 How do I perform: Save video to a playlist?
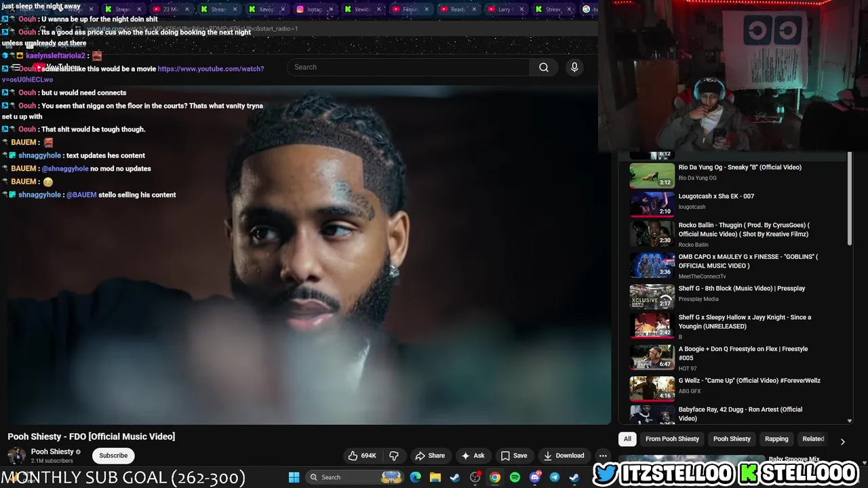coord(513,455)
